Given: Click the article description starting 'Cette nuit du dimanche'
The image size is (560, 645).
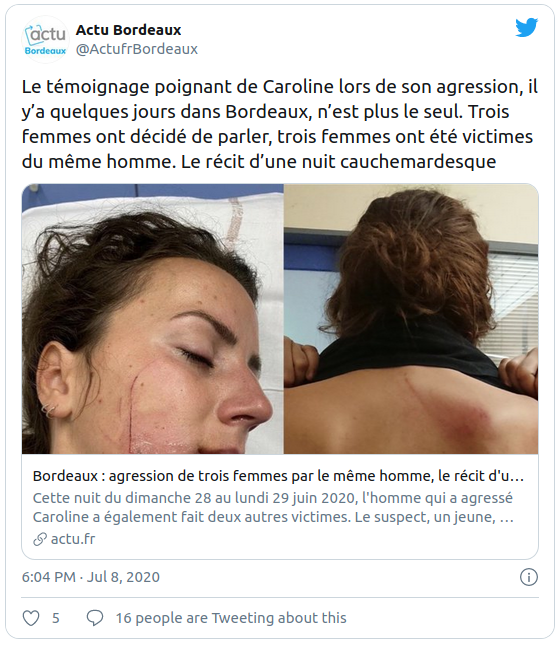Looking at the screenshot, I should (x=273, y=507).
